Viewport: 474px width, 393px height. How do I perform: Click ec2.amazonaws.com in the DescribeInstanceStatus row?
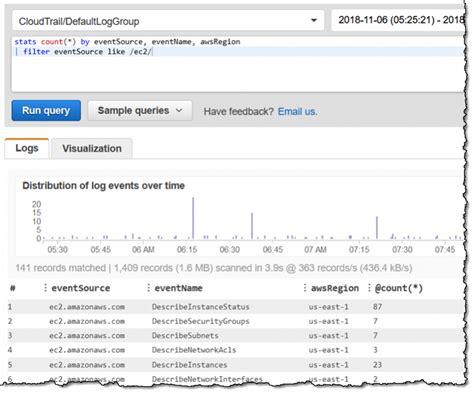pyautogui.click(x=87, y=307)
